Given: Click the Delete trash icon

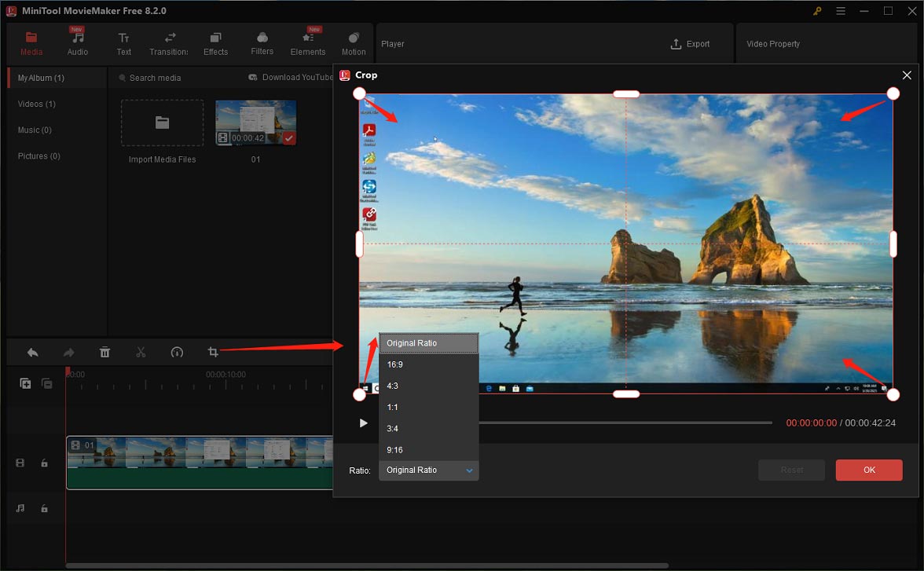Looking at the screenshot, I should click(x=105, y=353).
